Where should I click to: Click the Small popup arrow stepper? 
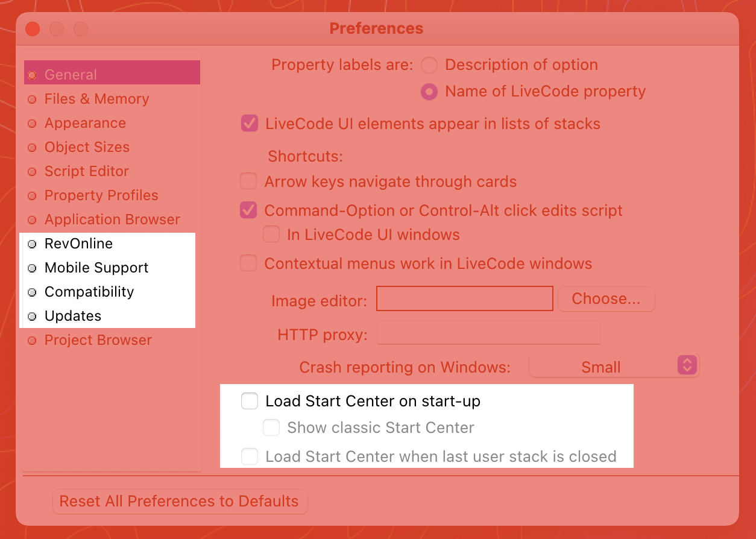click(687, 365)
